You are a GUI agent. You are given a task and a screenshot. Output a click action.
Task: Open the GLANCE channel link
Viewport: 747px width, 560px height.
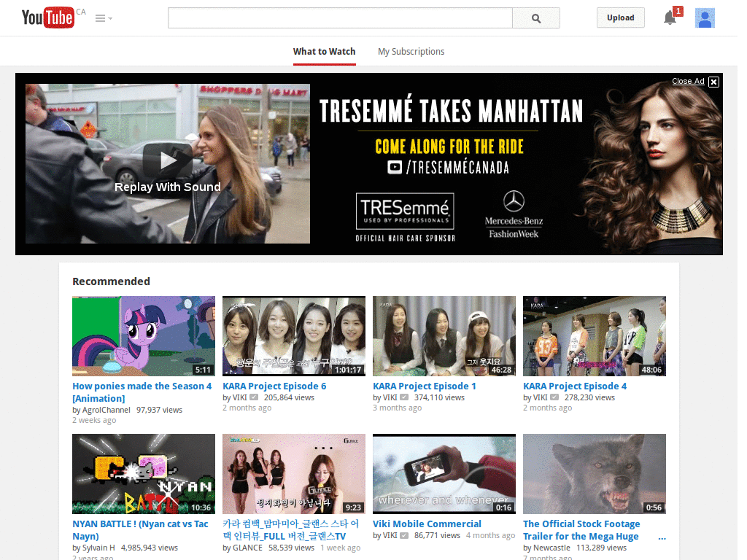pyautogui.click(x=247, y=548)
